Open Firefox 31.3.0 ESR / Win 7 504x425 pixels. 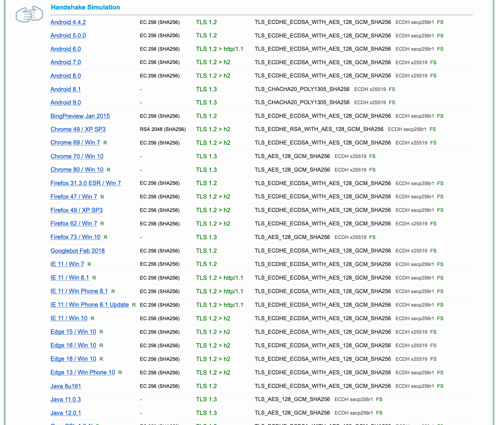(x=86, y=183)
